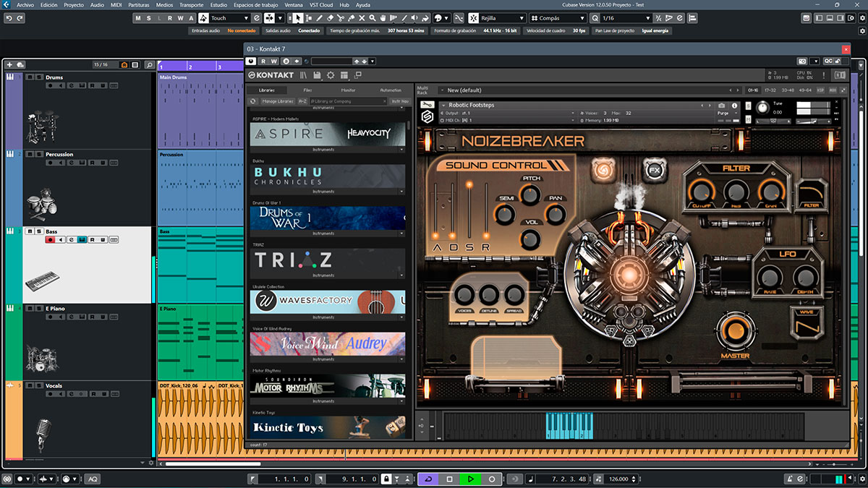Viewport: 868px width, 488px height.
Task: Open the Compás grid type dropdown
Action: click(x=559, y=17)
